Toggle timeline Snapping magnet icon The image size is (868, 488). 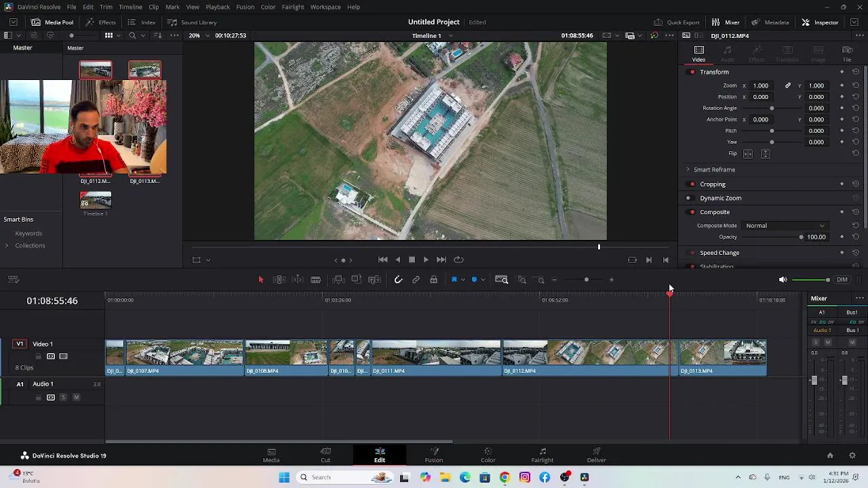click(398, 280)
